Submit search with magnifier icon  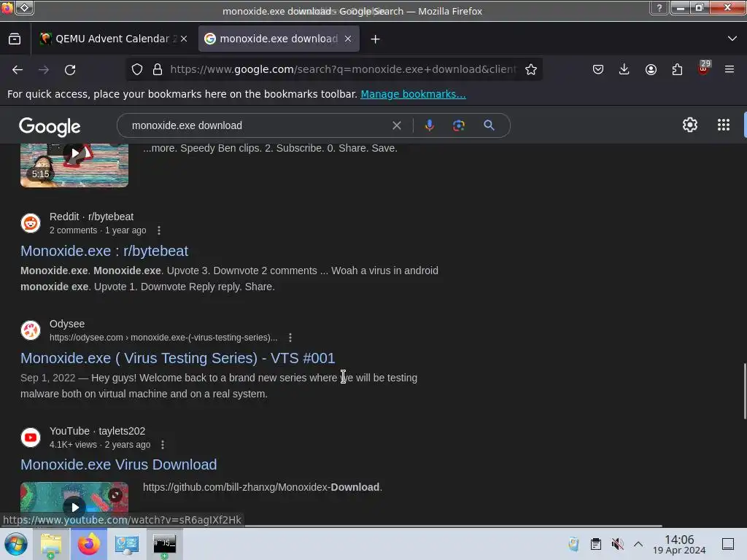(x=489, y=125)
